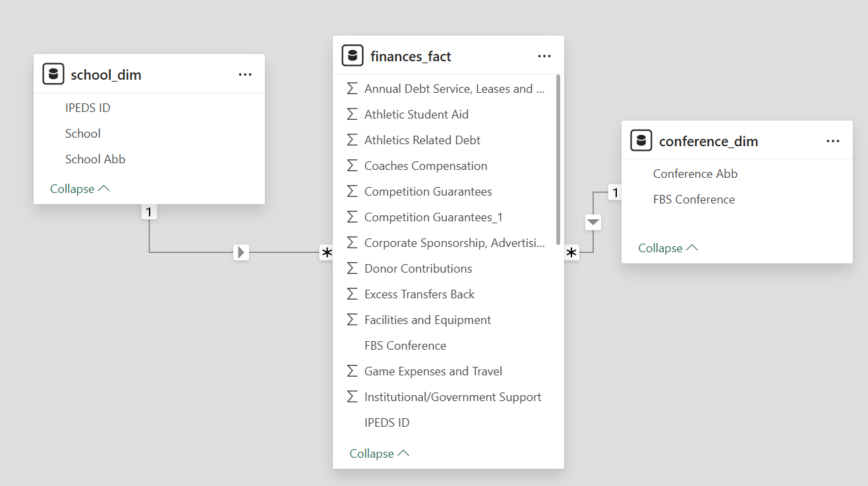Open more options for conference_dim table
This screenshot has height=486, width=868.
point(833,141)
